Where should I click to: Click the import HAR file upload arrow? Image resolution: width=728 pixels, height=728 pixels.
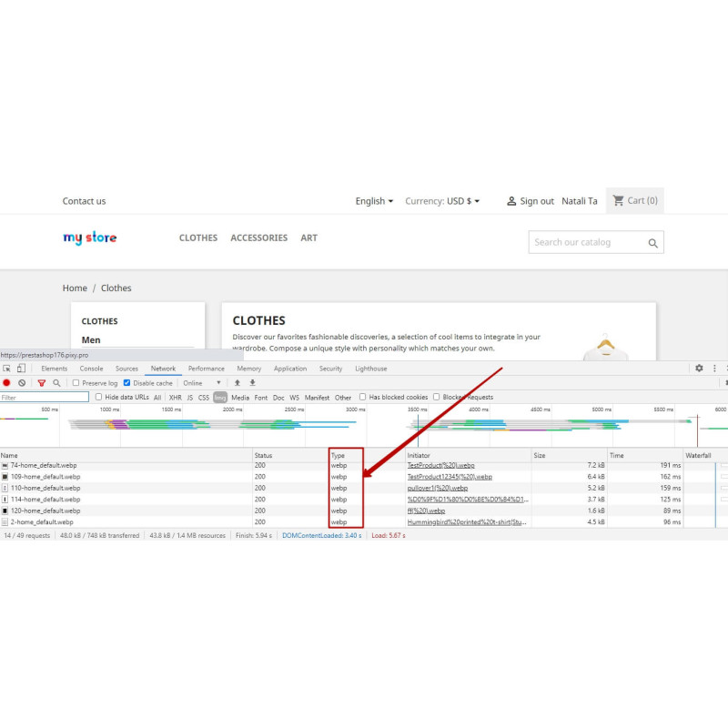(x=238, y=383)
